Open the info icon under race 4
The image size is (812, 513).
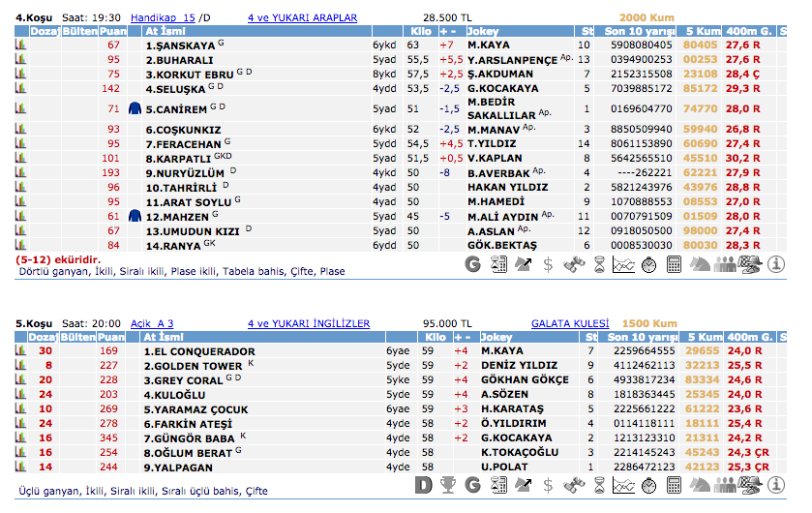coord(775,262)
